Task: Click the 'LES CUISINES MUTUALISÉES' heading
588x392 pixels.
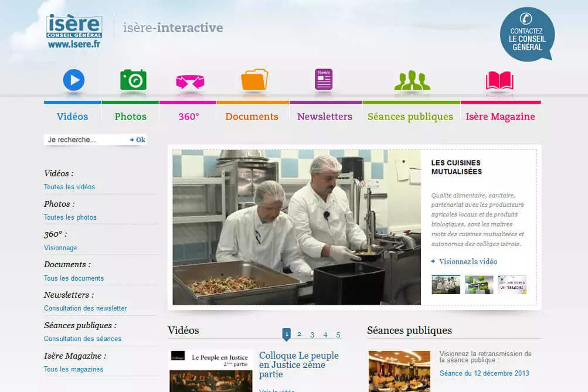Action: (x=456, y=167)
